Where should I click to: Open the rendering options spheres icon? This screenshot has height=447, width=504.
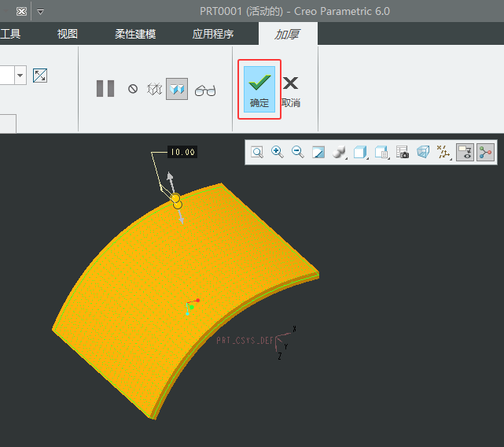click(x=339, y=152)
